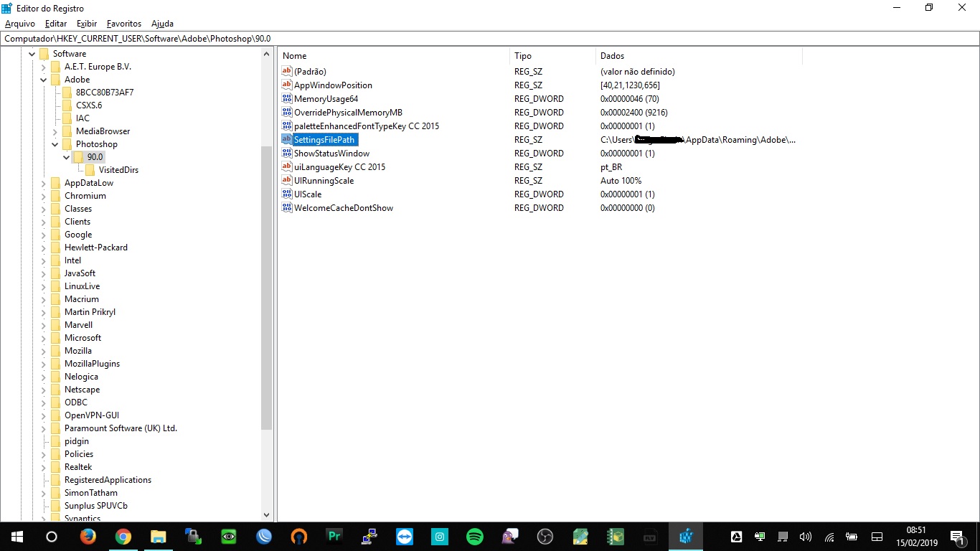Open TeamViewer from the taskbar
This screenshot has height=551, width=980.
click(405, 536)
